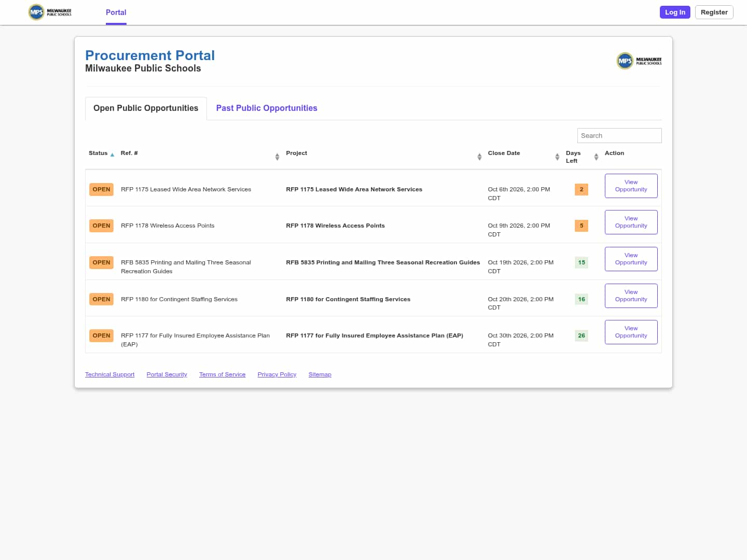Focus the Search input field

[619, 135]
